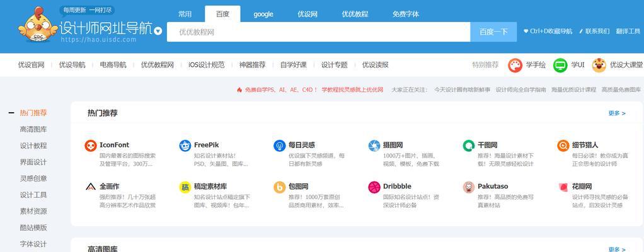644x252 pixels.
Task: Open the 设计师完全自学指南 link
Action: coord(520,90)
